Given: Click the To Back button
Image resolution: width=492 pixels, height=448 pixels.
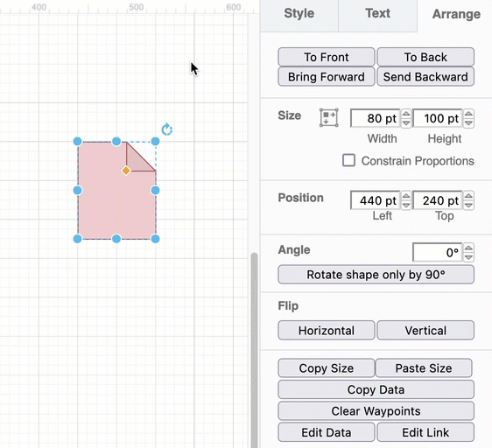Looking at the screenshot, I should coord(425,57).
